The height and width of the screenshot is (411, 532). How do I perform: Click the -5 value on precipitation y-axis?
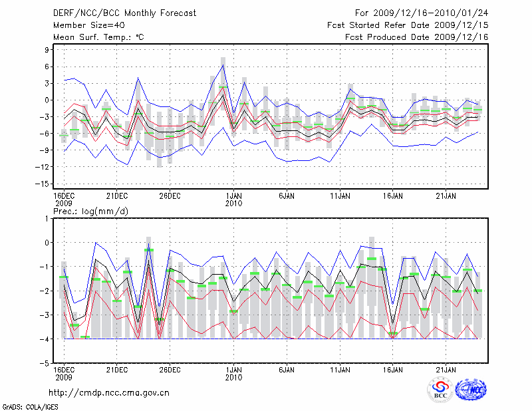[45, 364]
